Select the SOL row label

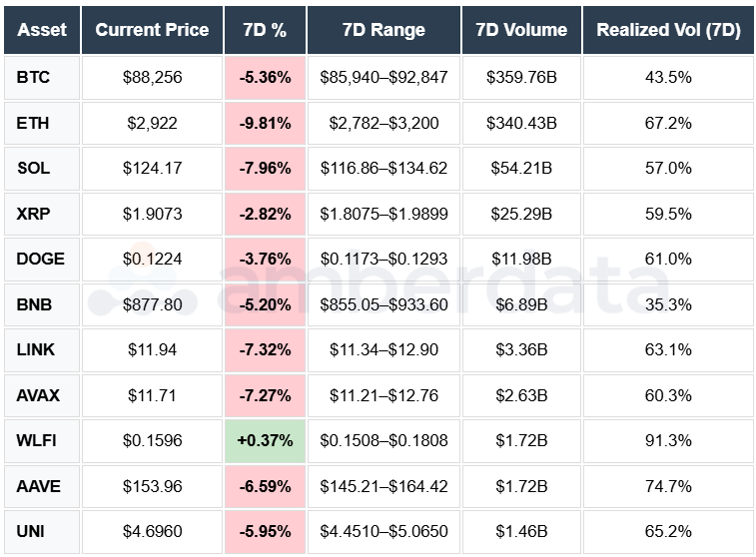pos(33,168)
